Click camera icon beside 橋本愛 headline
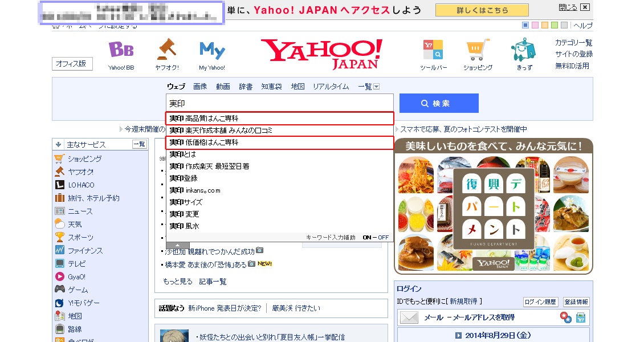The width and height of the screenshot is (644, 342). (252, 263)
